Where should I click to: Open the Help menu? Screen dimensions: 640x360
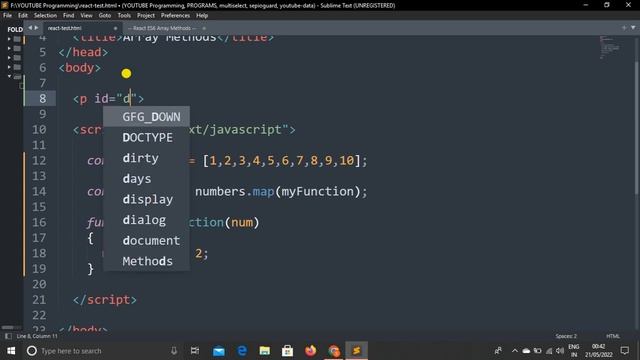click(x=202, y=16)
